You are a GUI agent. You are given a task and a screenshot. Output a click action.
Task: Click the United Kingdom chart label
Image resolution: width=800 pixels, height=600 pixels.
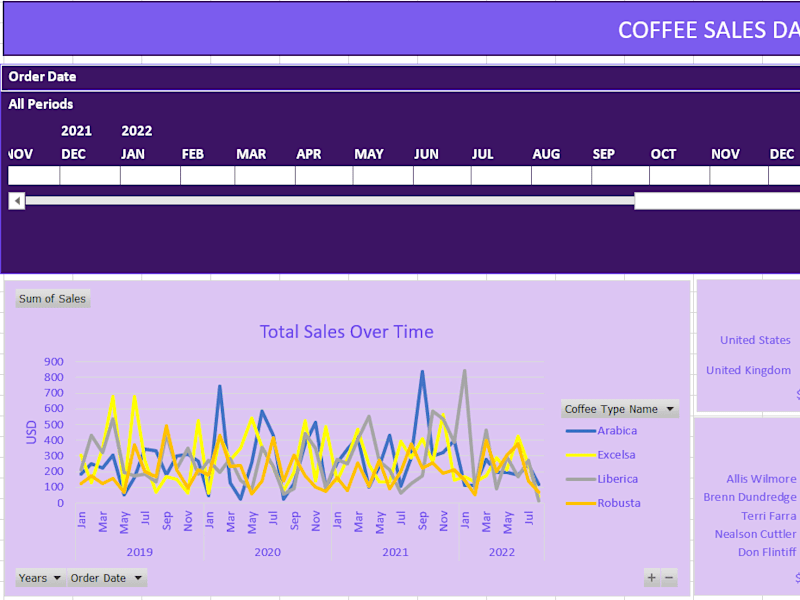tap(748, 370)
